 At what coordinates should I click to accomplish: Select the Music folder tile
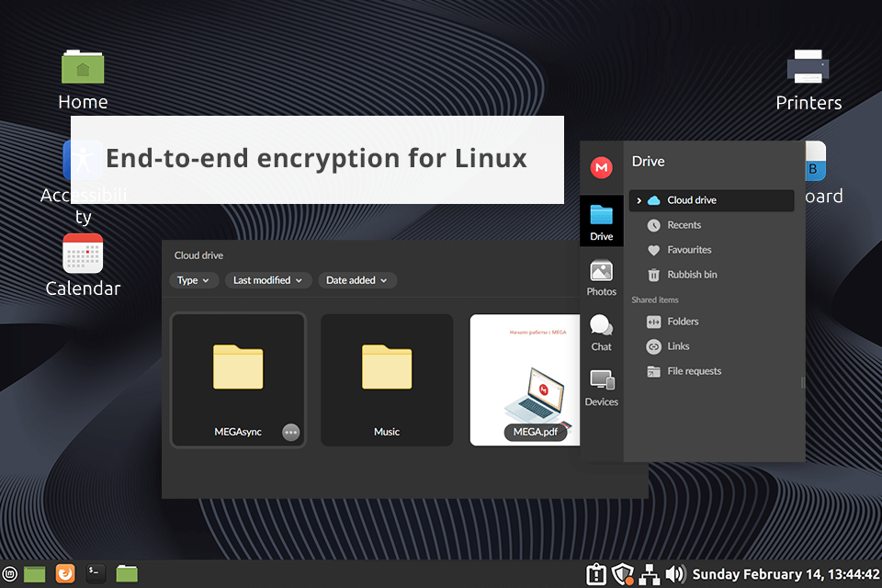pos(387,379)
